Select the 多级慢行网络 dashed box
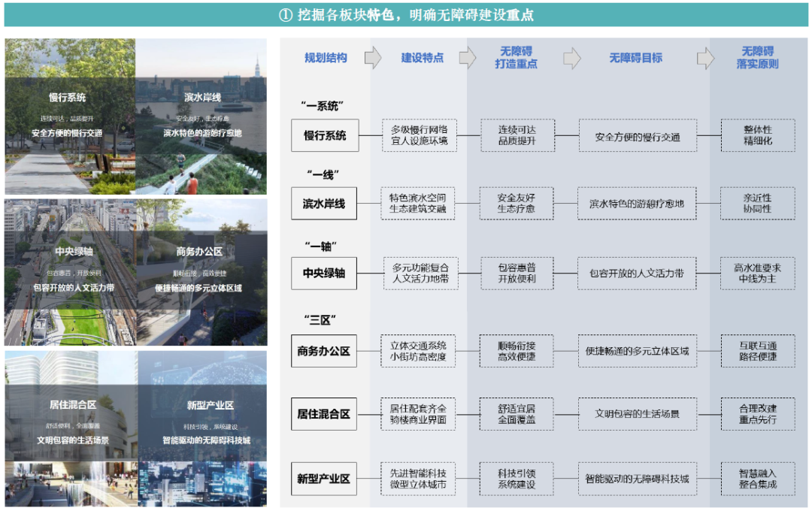Screen dimensions: 812x511 (x=419, y=136)
